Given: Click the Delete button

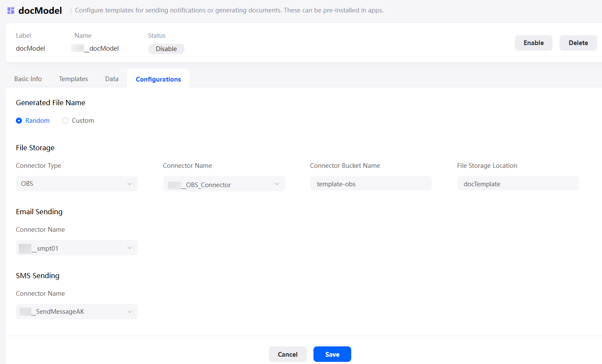Looking at the screenshot, I should tap(578, 43).
